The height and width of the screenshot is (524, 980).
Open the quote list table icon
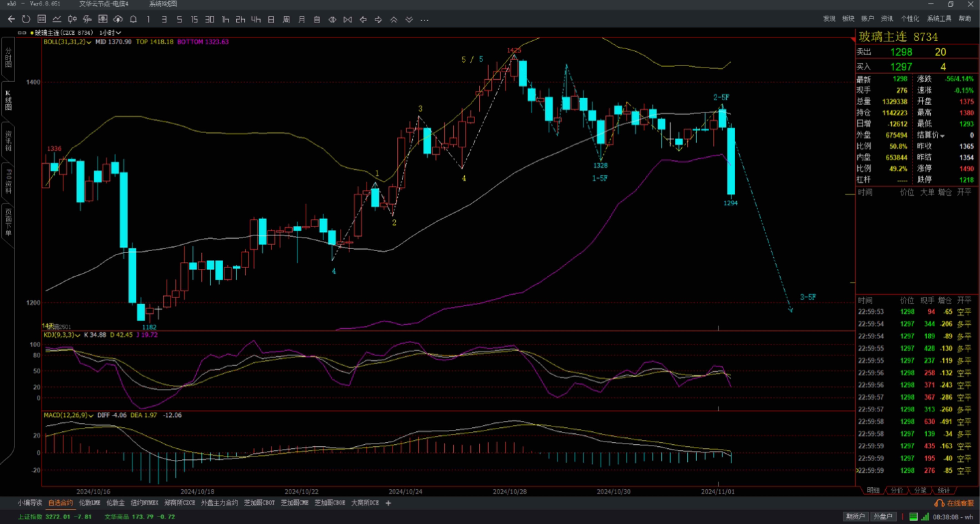(41, 19)
